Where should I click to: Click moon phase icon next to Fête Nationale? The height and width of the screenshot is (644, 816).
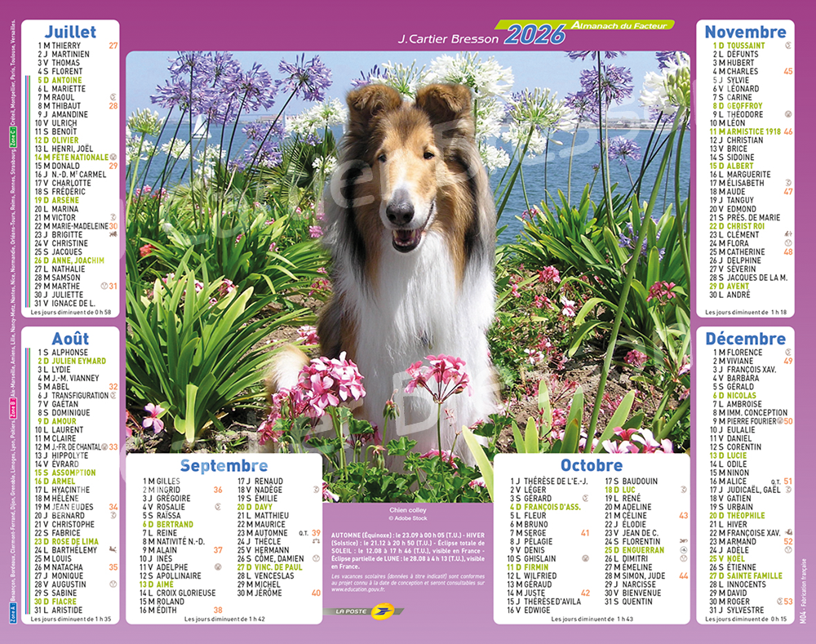click(x=113, y=158)
